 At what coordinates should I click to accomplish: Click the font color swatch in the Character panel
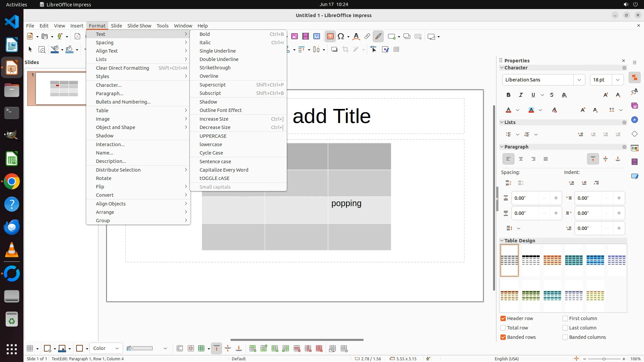click(509, 110)
